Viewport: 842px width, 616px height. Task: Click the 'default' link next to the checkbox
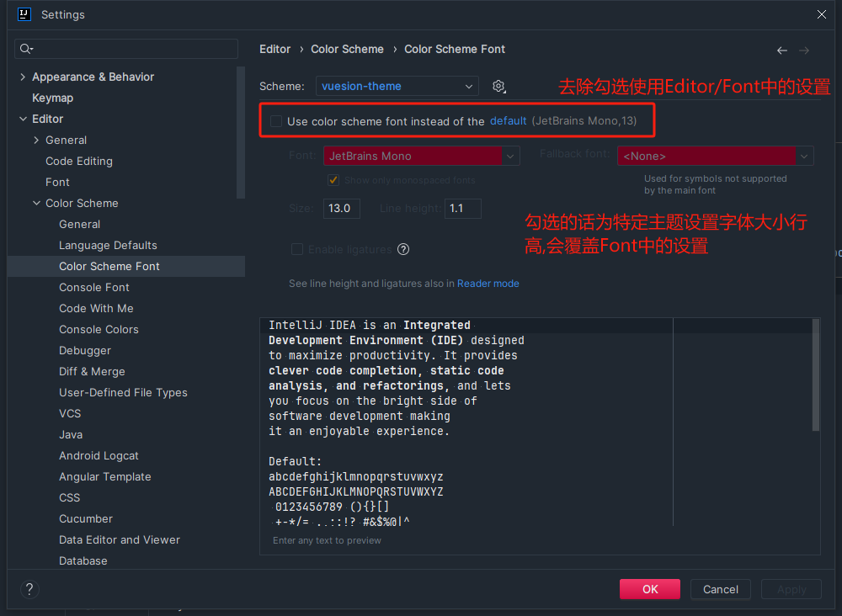509,120
